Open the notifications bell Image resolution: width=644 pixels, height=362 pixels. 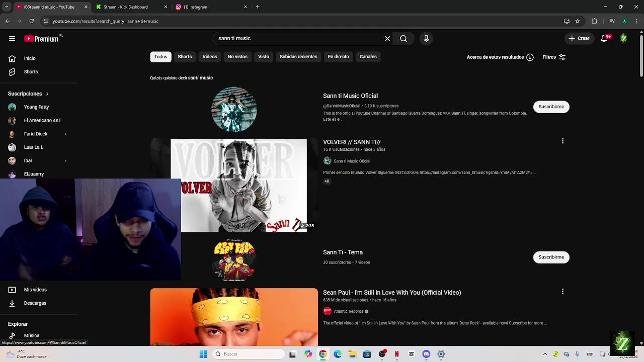tap(605, 38)
